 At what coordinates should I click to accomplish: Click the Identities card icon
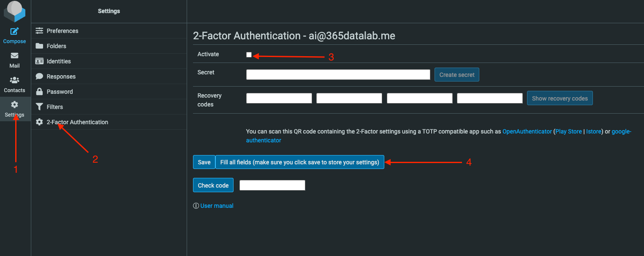click(39, 61)
